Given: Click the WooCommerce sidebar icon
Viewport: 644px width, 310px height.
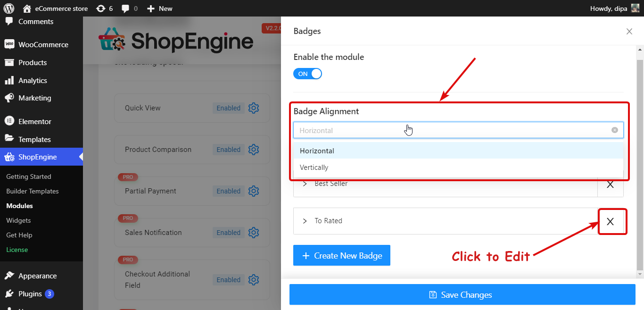Looking at the screenshot, I should point(9,44).
